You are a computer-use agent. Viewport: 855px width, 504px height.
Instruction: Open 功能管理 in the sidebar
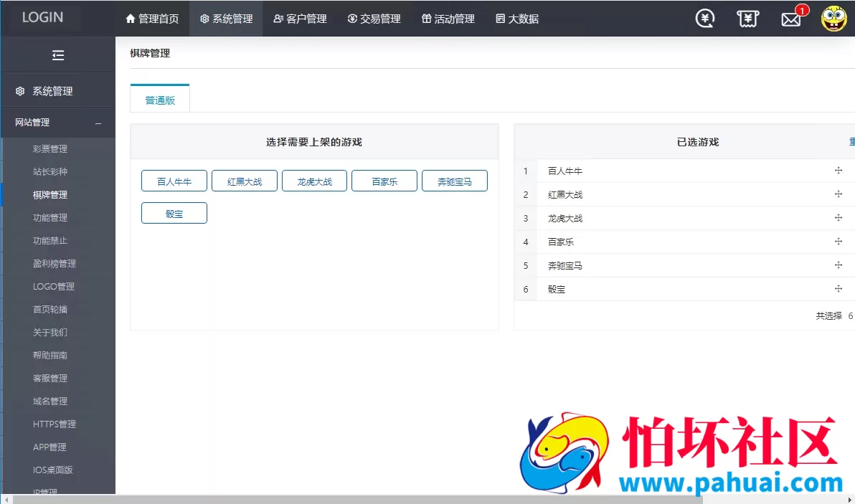click(50, 217)
